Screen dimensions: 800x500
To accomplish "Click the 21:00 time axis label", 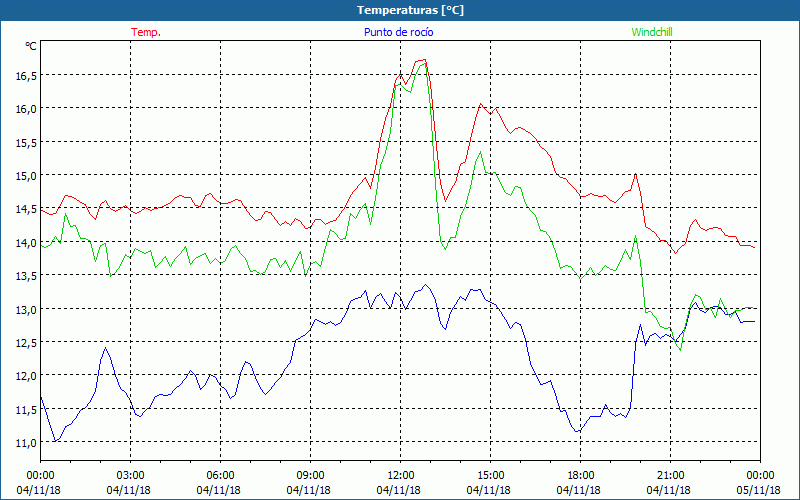I will pyautogui.click(x=670, y=476).
